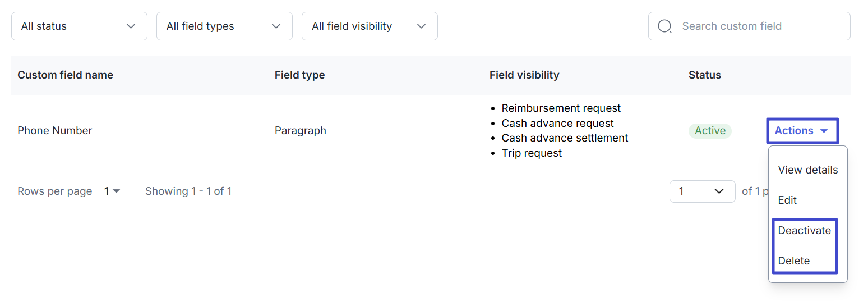Open the All field visibility dropdown

point(370,26)
